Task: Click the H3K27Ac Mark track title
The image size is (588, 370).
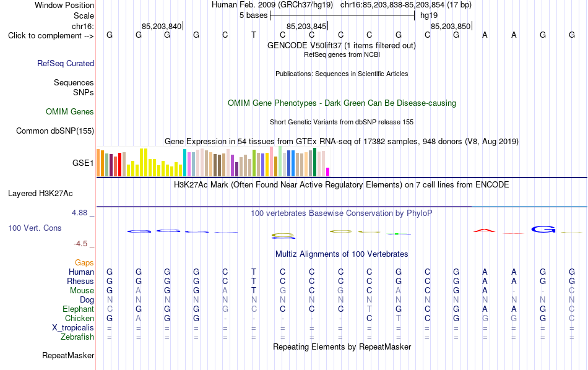Action: pos(342,185)
